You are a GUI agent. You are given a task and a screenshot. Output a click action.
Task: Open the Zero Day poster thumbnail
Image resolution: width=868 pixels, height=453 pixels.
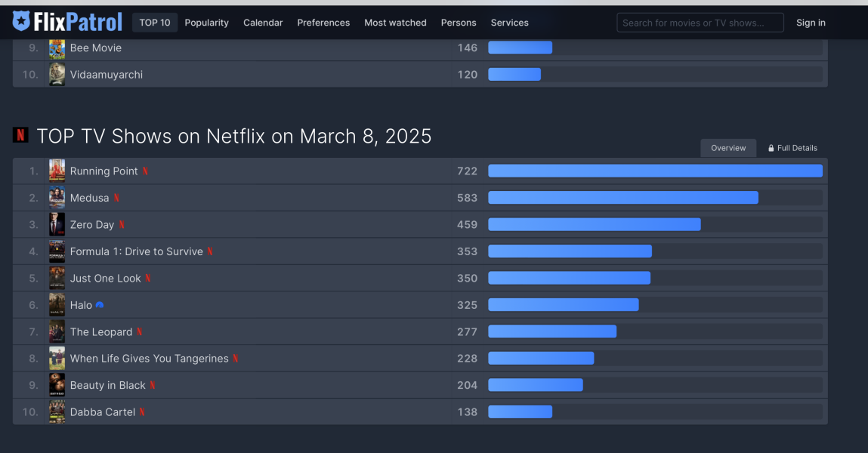[x=57, y=224]
